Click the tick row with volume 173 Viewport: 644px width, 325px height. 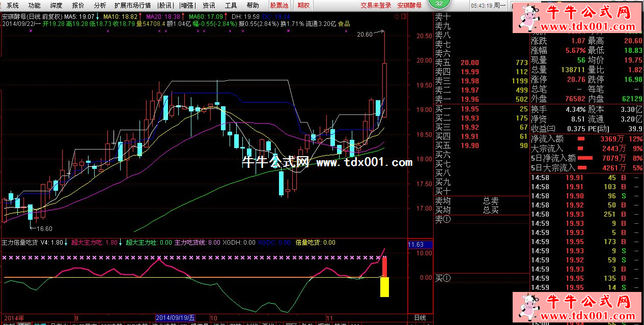pos(586,242)
